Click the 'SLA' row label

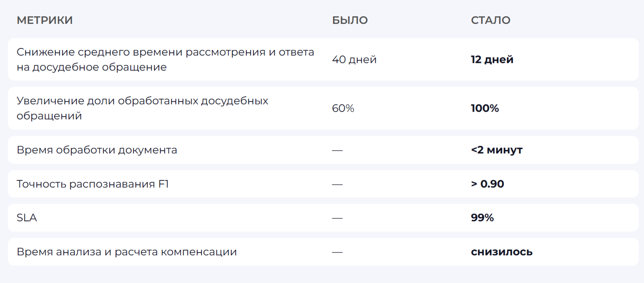[x=27, y=218]
